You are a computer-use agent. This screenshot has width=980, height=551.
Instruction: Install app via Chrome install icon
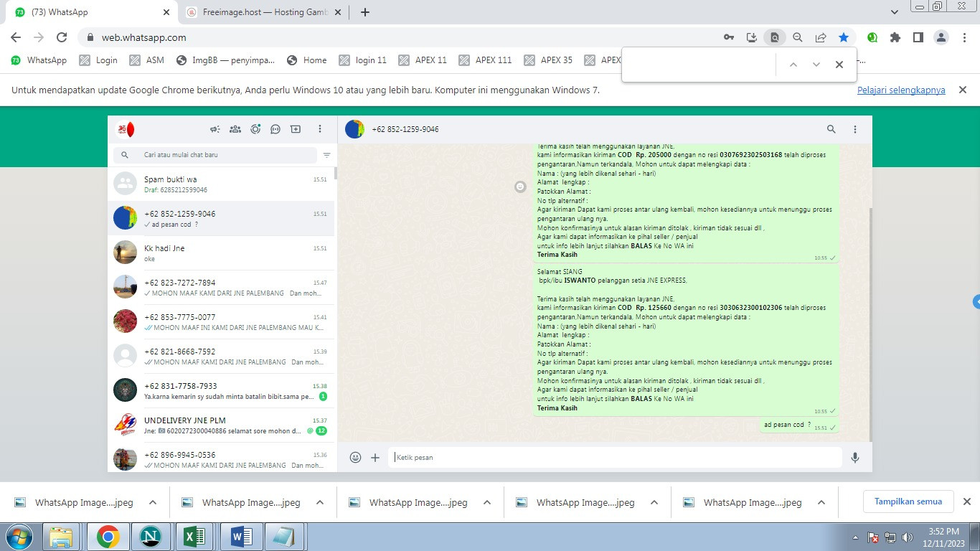[752, 37]
